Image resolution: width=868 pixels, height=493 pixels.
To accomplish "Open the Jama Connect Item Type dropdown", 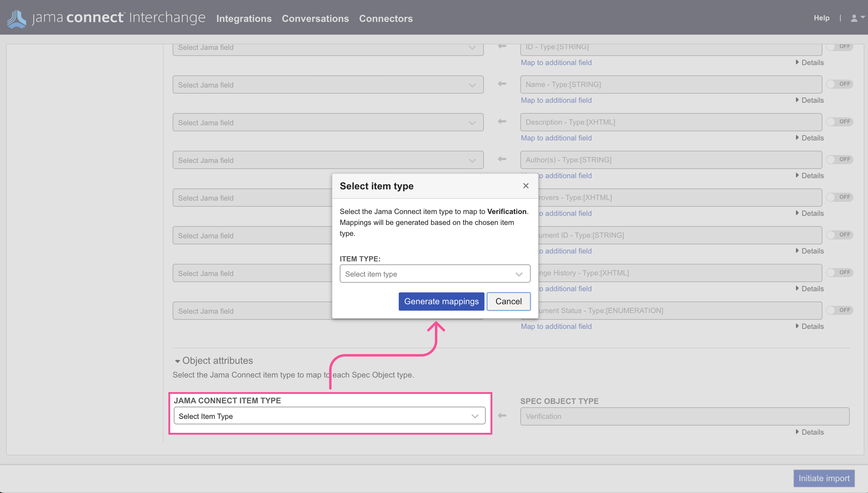I will click(329, 416).
